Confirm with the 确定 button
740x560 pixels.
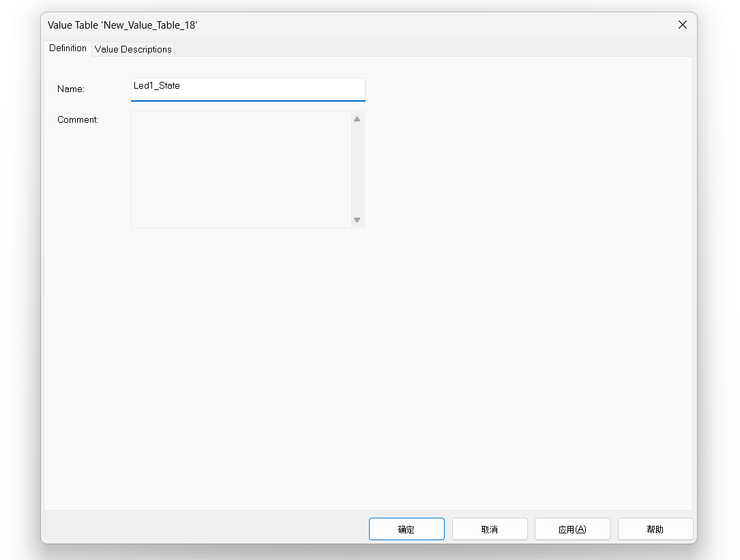pos(406,529)
